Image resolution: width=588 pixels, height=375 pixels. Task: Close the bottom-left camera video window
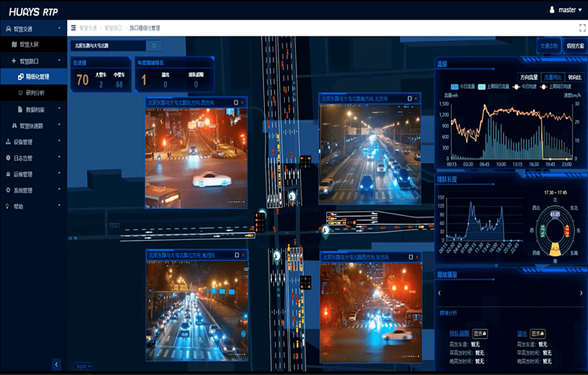(242, 255)
